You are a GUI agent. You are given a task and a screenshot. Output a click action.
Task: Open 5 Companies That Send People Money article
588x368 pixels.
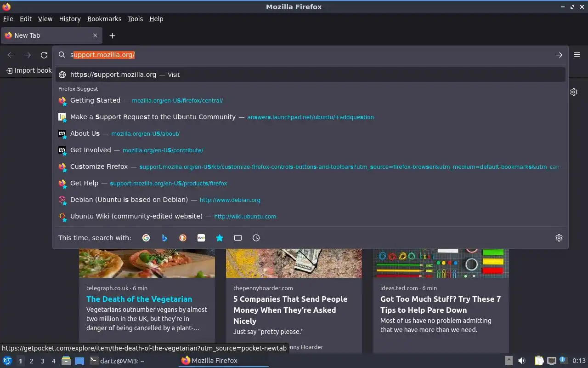[290, 310]
